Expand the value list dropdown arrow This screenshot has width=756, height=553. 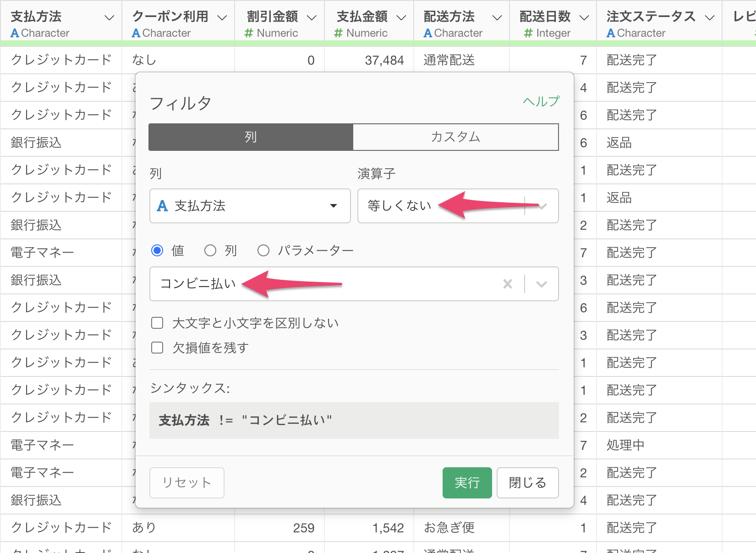[542, 284]
